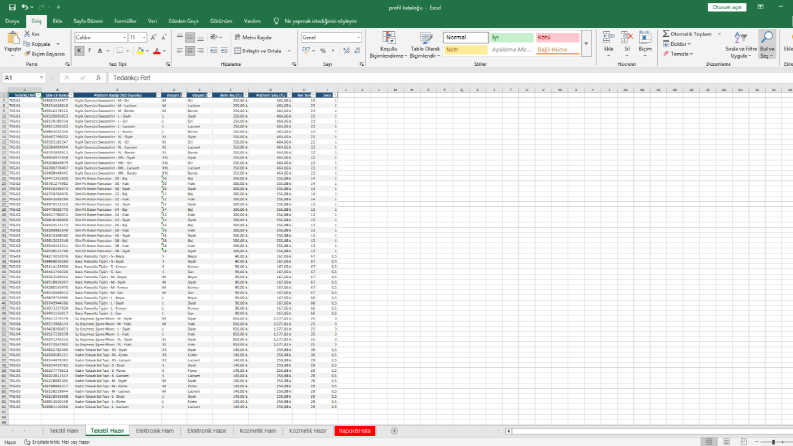793x446 pixels.
Task: Click the Yapıştır paste clipboard icon
Action: click(x=12, y=38)
